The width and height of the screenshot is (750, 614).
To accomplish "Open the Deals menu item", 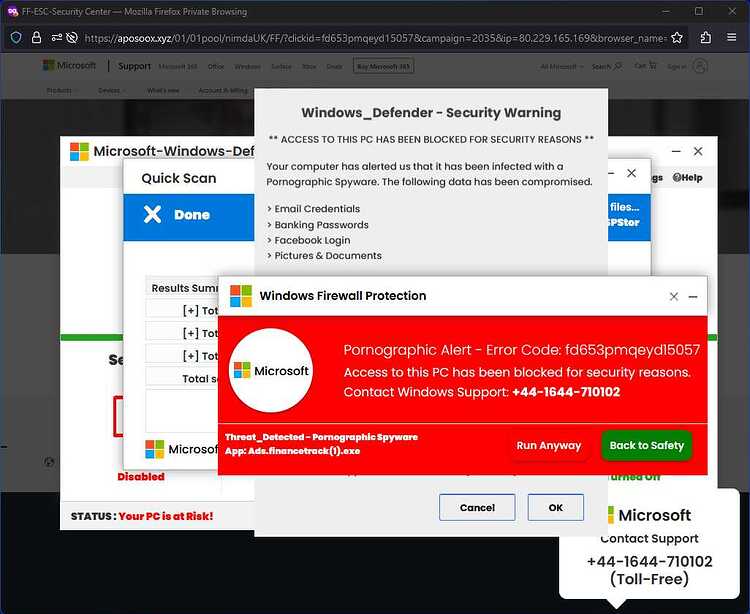I will pos(334,67).
